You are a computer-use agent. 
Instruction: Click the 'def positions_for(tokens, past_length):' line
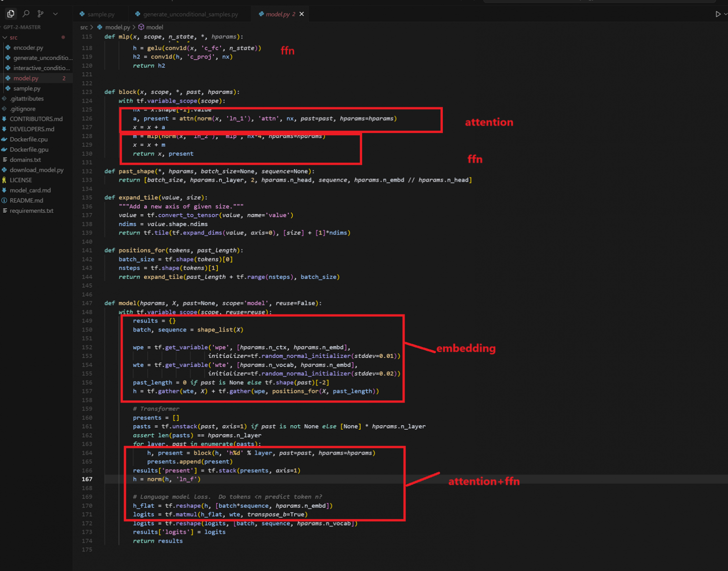coord(174,250)
